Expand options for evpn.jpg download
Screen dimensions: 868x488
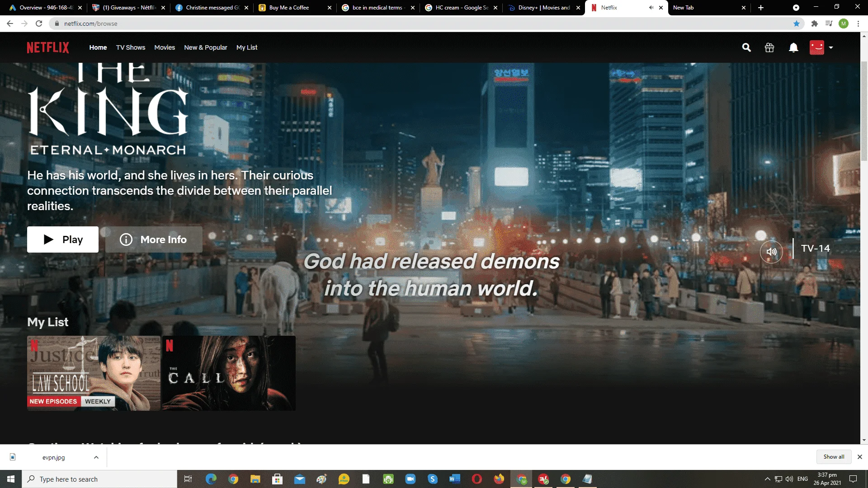[96, 457]
